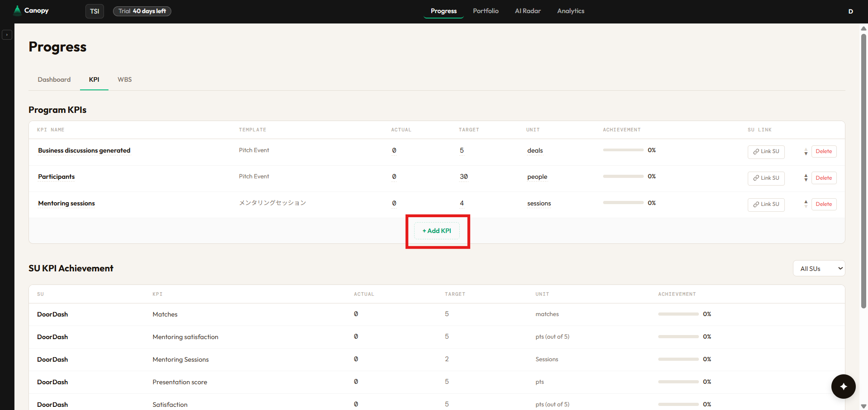Move Business discussions generated down
Image resolution: width=868 pixels, height=410 pixels.
(x=806, y=154)
